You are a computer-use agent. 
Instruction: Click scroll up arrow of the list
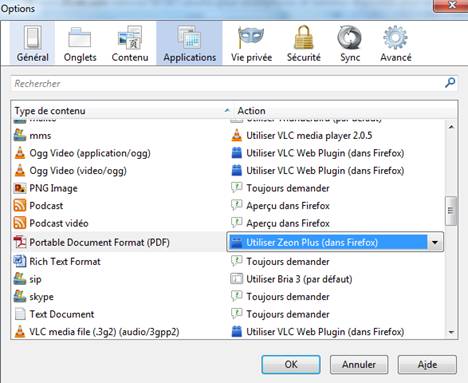coord(451,126)
